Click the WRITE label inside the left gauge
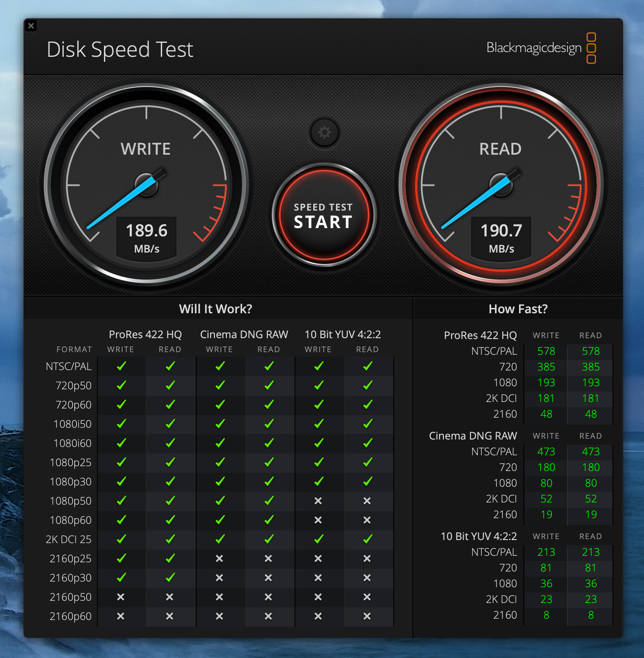644x658 pixels. click(145, 149)
